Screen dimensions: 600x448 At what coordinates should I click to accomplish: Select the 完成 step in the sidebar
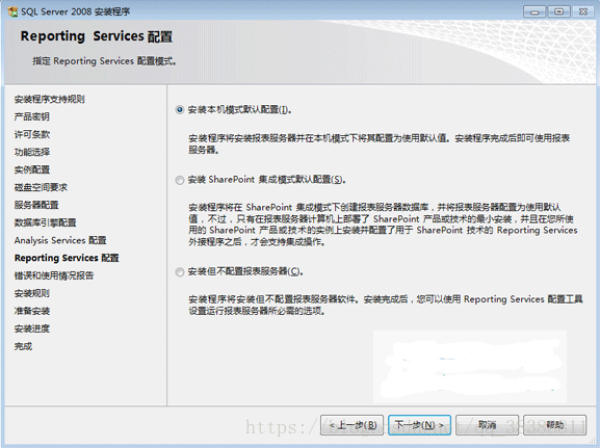point(23,346)
